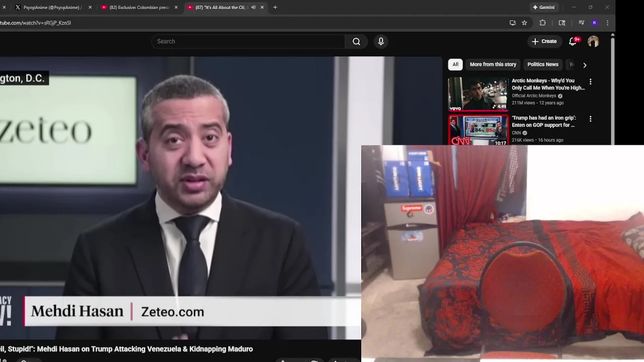
Task: Focus the YouTube search field
Action: click(248, 41)
